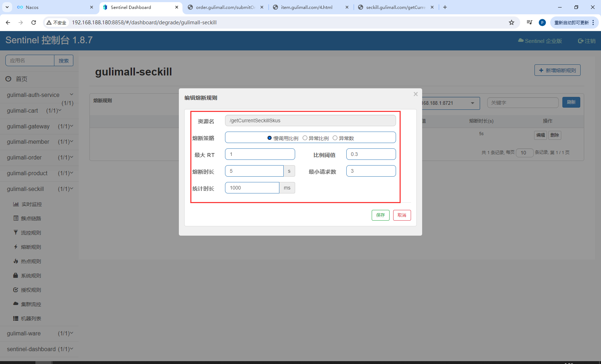Click the not secure warning icon
The height and width of the screenshot is (364, 601).
pos(49,23)
